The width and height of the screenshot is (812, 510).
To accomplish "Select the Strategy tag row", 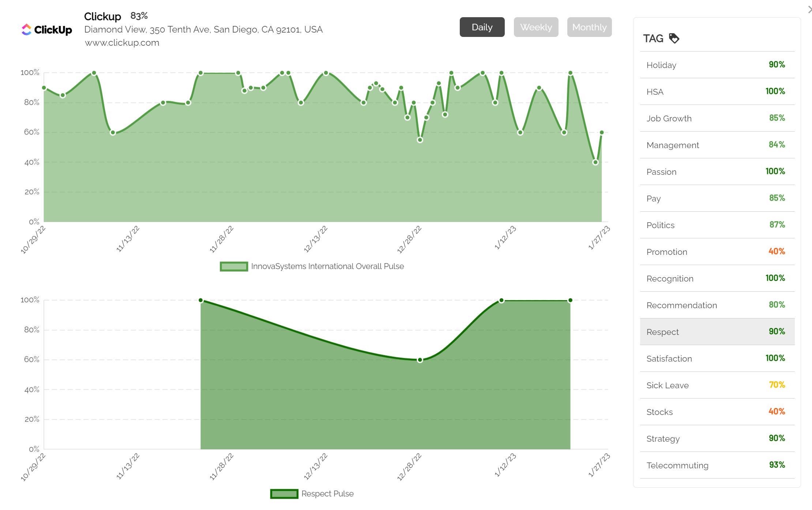I will 717,438.
